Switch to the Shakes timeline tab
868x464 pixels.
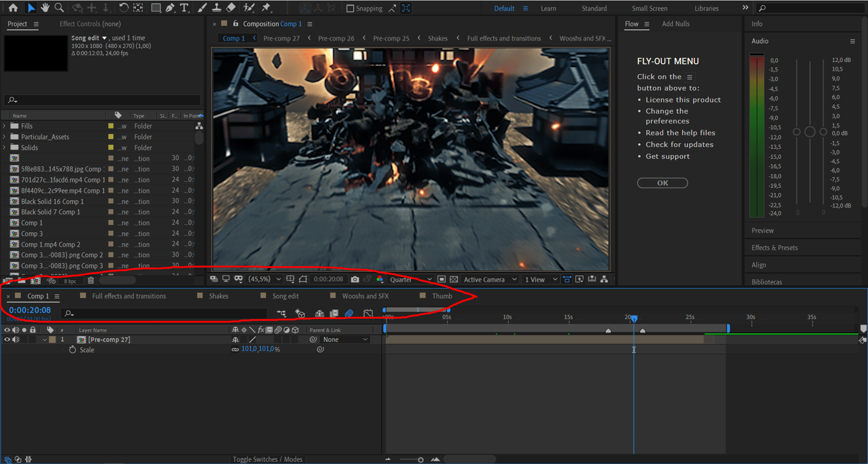click(x=218, y=296)
